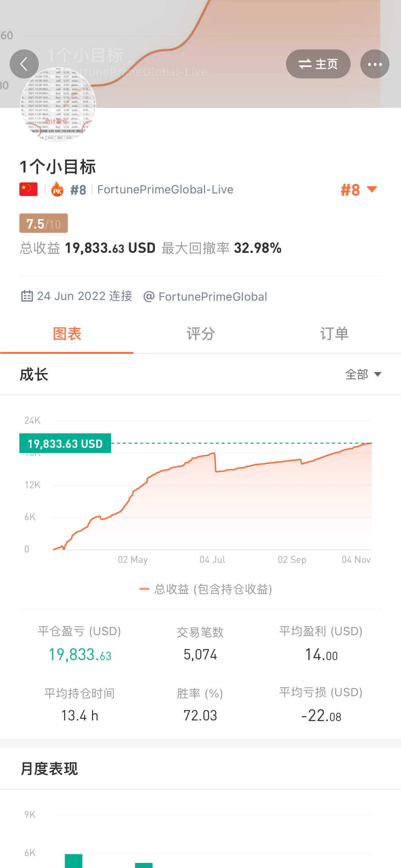401x868 pixels.
Task: Tap the back arrow button
Action: [x=24, y=64]
